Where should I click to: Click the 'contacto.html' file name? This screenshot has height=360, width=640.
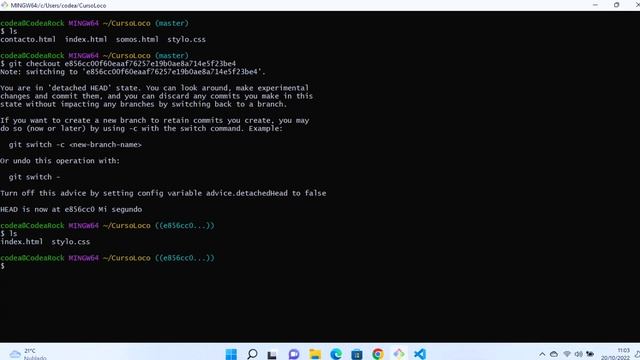(x=28, y=40)
